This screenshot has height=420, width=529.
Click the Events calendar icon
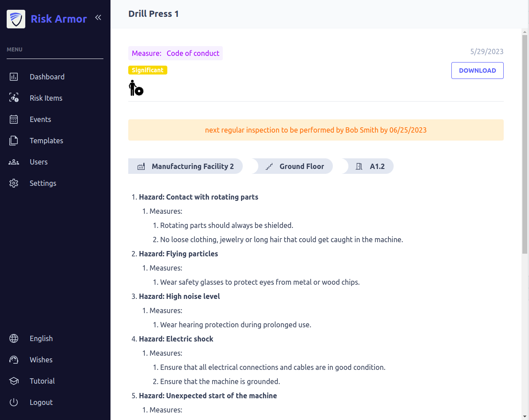click(x=14, y=119)
